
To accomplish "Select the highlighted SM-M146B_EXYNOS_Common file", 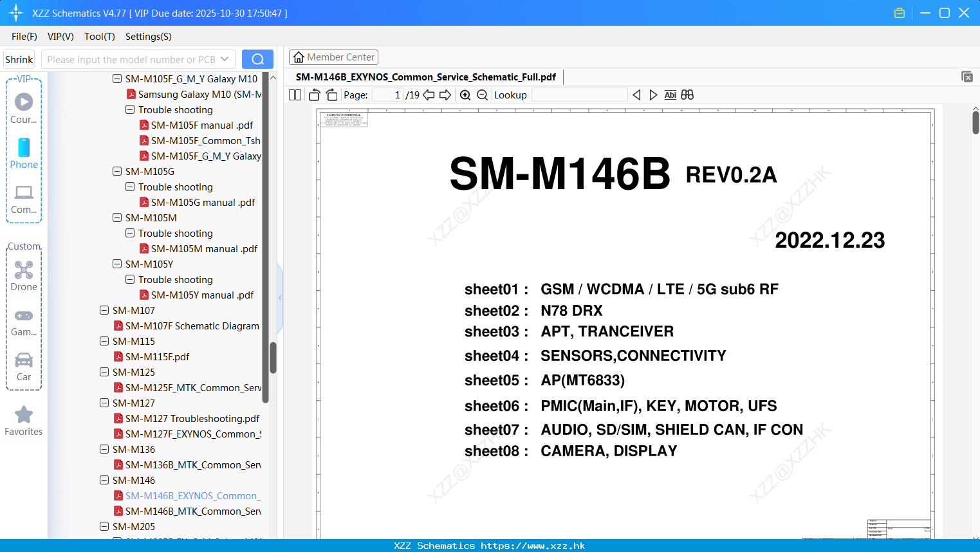I will (193, 496).
